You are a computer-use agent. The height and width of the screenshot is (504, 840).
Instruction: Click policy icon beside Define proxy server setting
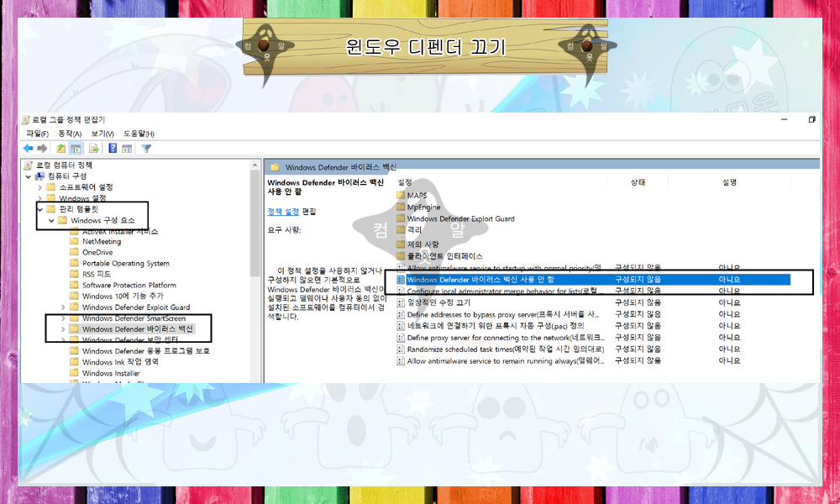click(400, 338)
